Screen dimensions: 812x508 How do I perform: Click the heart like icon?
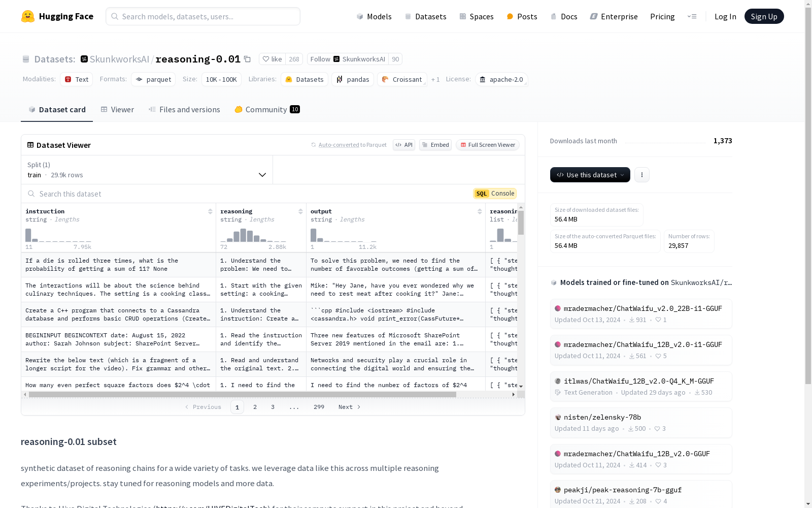[265, 59]
